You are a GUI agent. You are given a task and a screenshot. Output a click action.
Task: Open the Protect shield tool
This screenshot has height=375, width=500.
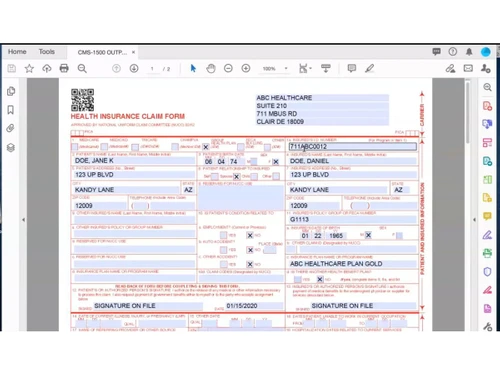pyautogui.click(x=487, y=272)
